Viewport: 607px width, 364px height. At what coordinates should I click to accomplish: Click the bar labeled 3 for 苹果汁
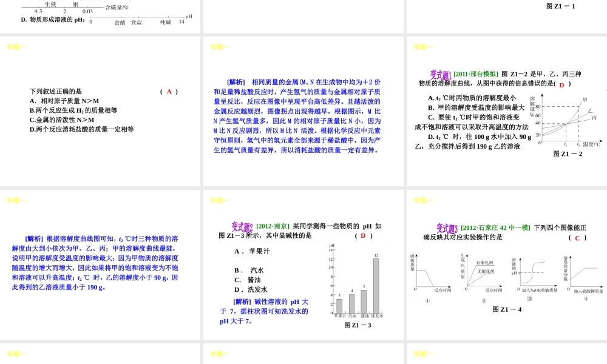click(x=339, y=306)
